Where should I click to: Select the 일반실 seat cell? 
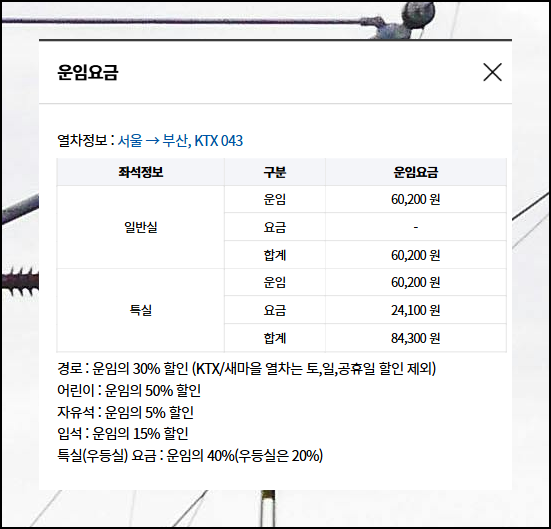(141, 227)
